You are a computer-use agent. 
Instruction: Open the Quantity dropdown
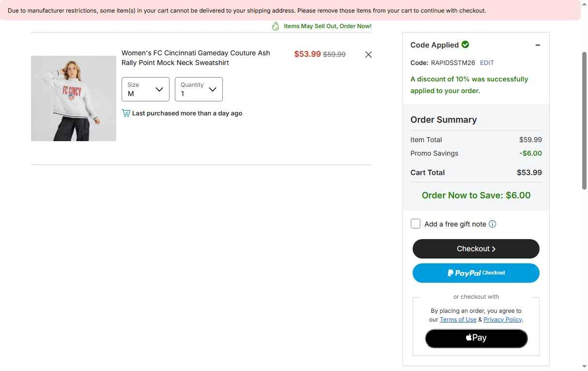(199, 89)
